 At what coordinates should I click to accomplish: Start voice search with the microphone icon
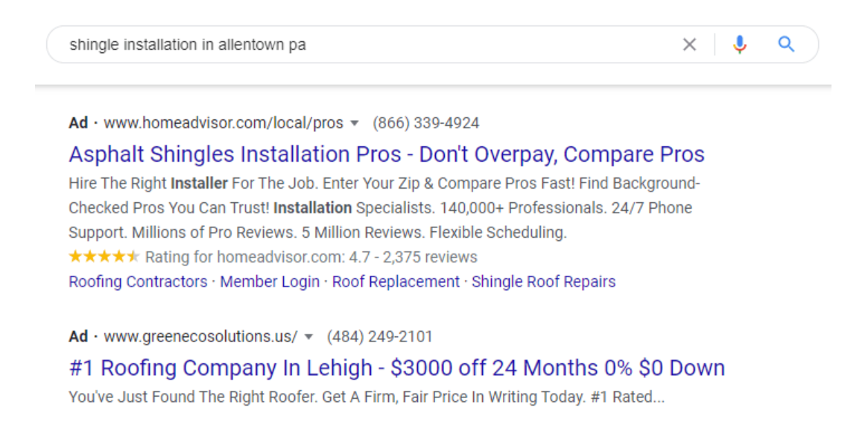(739, 45)
